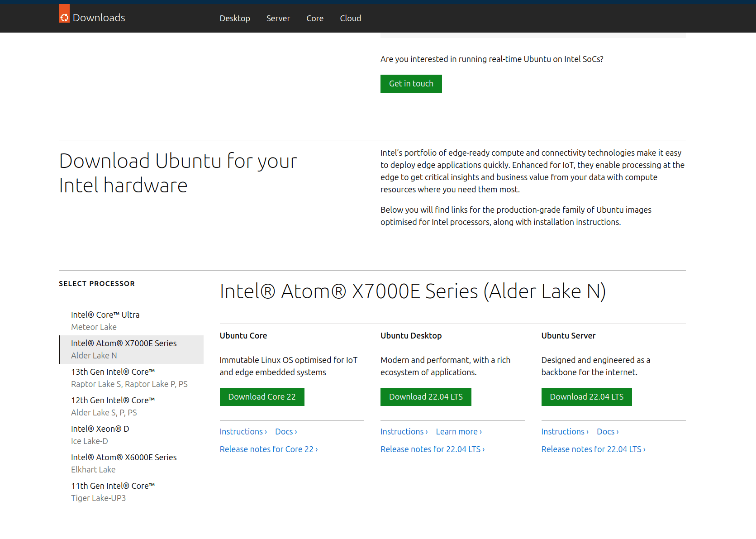Click the Intel Atom X7000E Series heading
Image resolution: width=756 pixels, height=539 pixels.
click(x=413, y=291)
